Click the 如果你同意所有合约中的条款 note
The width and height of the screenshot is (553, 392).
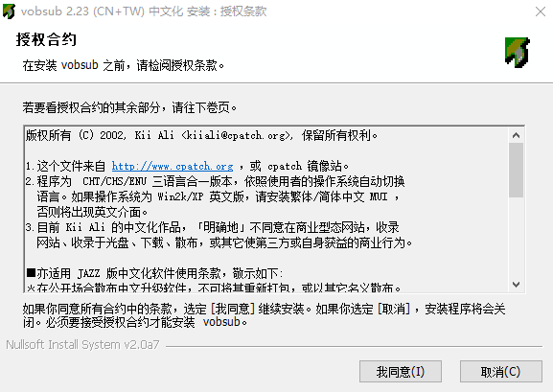264,315
